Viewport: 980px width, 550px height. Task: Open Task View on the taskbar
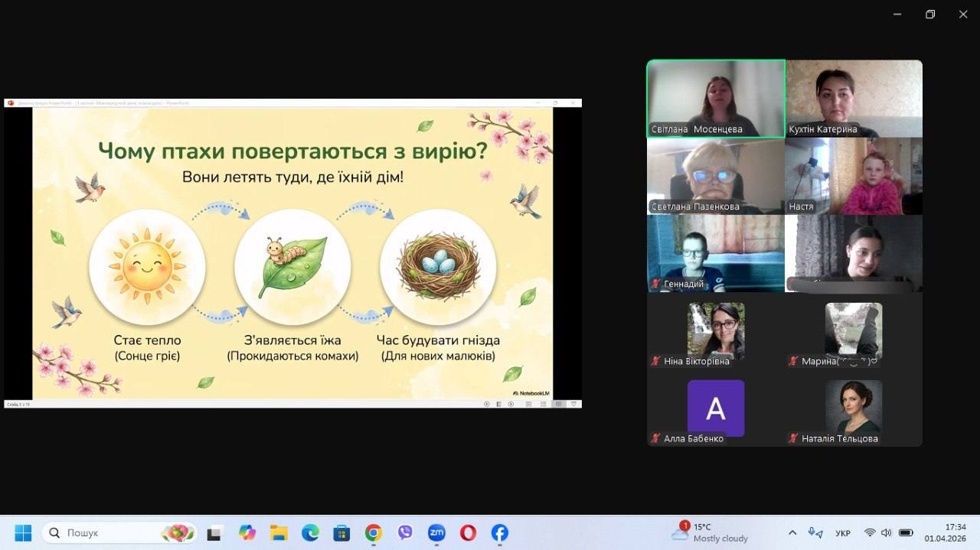[214, 533]
